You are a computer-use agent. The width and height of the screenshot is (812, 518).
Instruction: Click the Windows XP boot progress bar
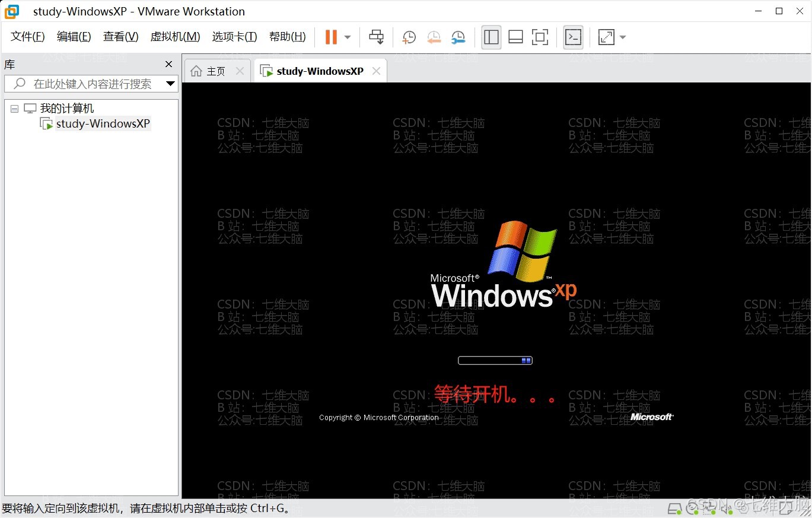[495, 360]
